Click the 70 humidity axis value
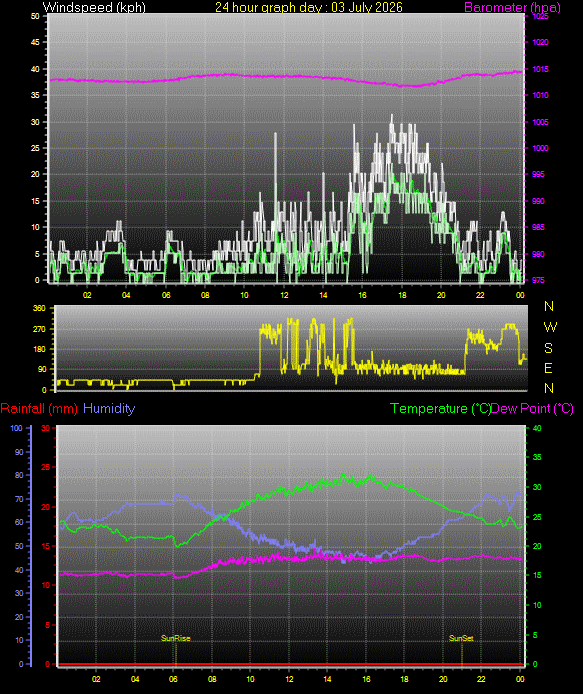The height and width of the screenshot is (694, 583). pyautogui.click(x=19, y=499)
